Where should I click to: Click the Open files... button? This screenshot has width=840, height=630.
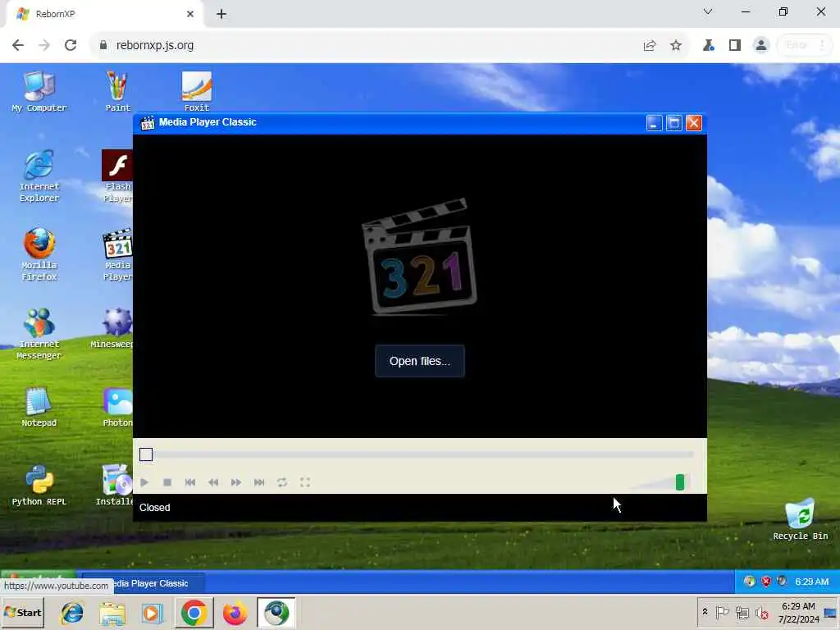(419, 361)
